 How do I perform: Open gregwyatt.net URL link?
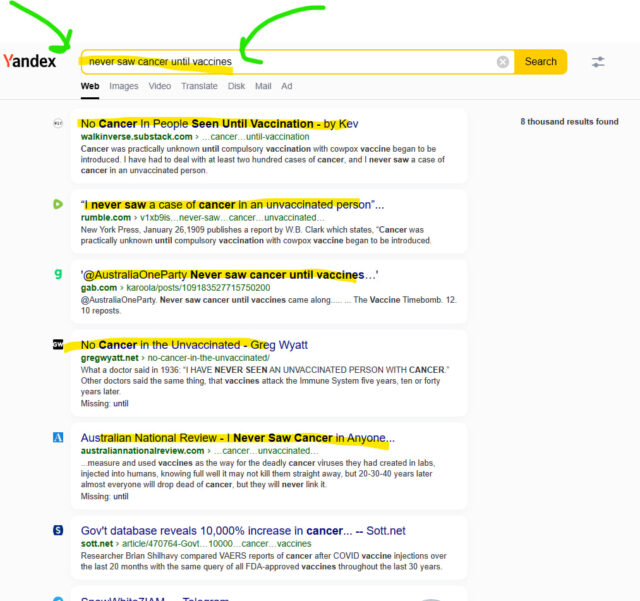point(110,358)
